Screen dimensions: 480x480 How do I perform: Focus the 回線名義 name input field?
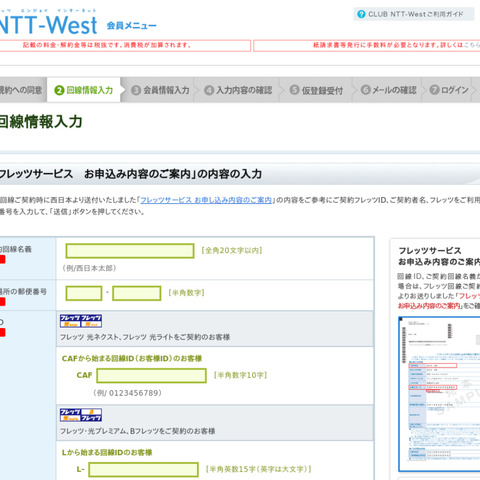(130, 251)
